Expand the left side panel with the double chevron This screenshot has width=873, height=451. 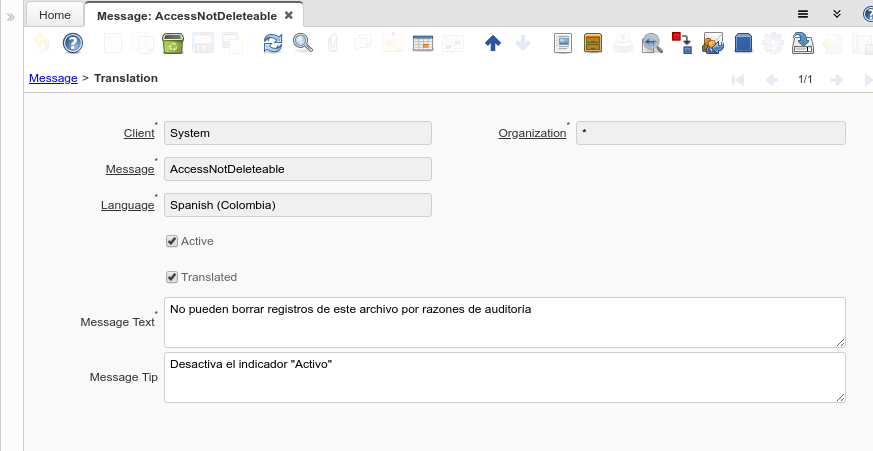click(x=11, y=17)
